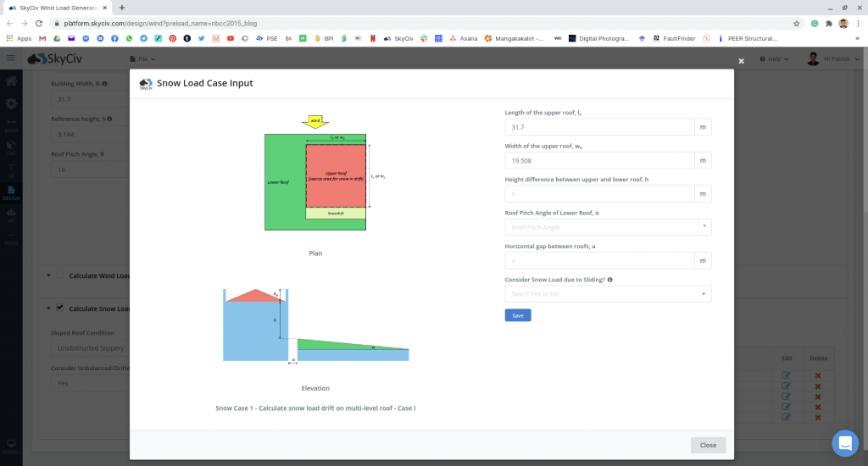Uncheck the Calculate Snow Load checkbox
This screenshot has height=466, width=868.
59,308
